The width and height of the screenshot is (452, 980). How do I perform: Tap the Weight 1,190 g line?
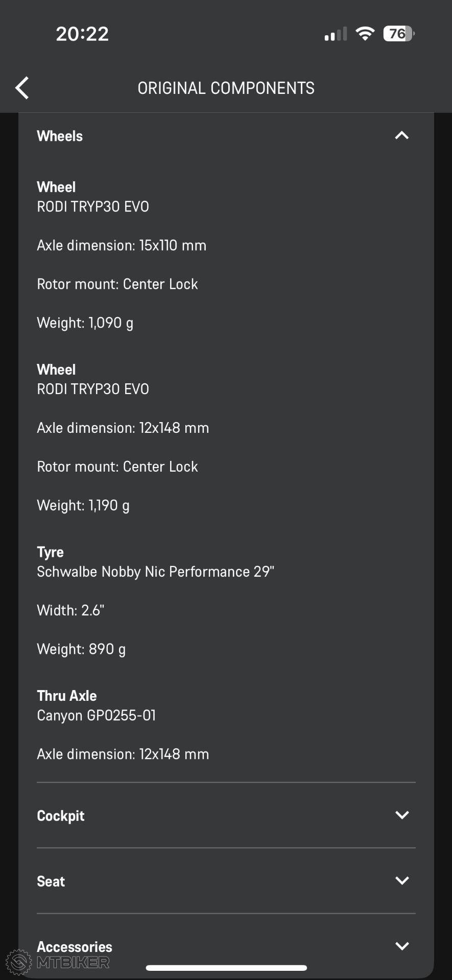(83, 505)
